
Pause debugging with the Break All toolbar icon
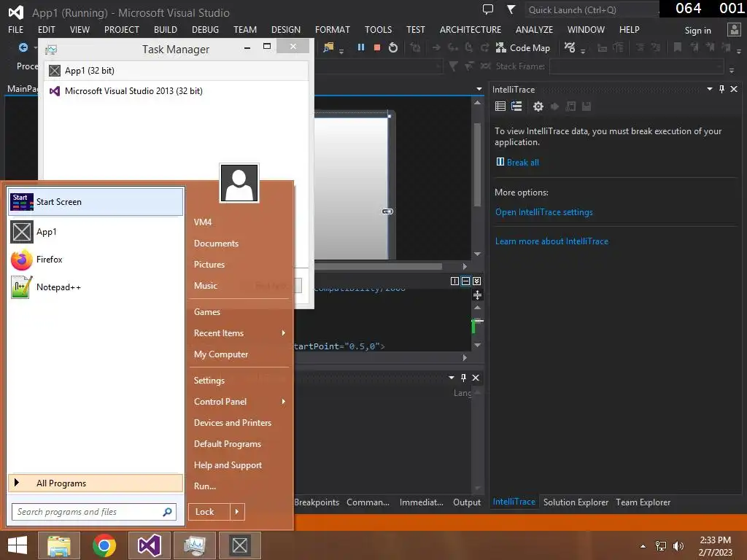tap(360, 47)
